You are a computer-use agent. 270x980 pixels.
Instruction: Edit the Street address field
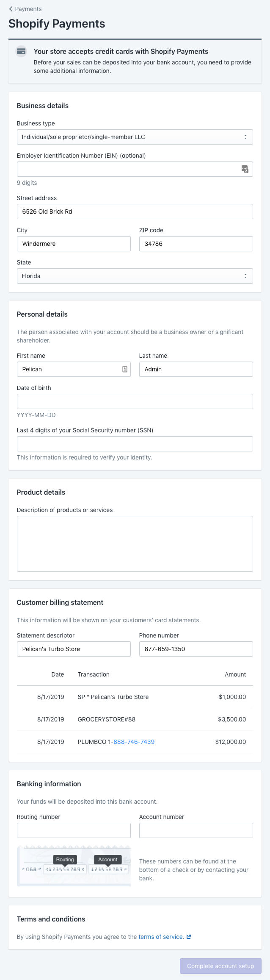pos(135,212)
